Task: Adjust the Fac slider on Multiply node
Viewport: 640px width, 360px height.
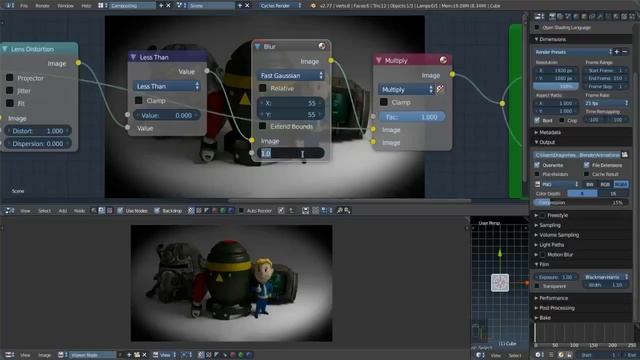Action: pyautogui.click(x=412, y=117)
